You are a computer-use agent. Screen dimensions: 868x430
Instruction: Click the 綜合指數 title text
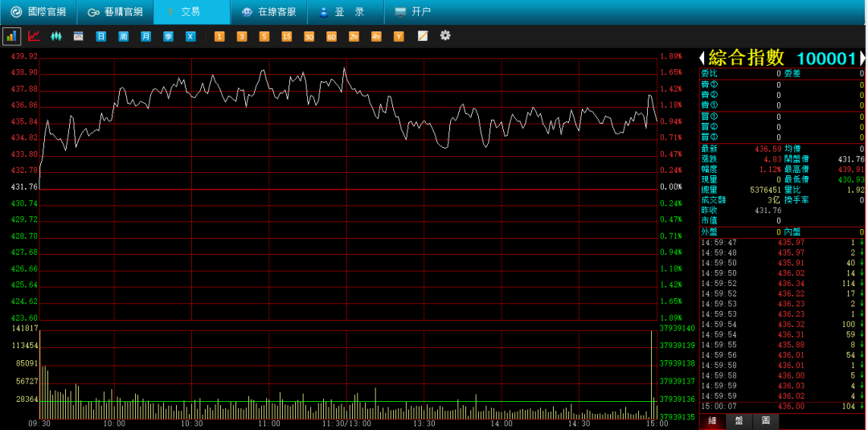point(747,58)
